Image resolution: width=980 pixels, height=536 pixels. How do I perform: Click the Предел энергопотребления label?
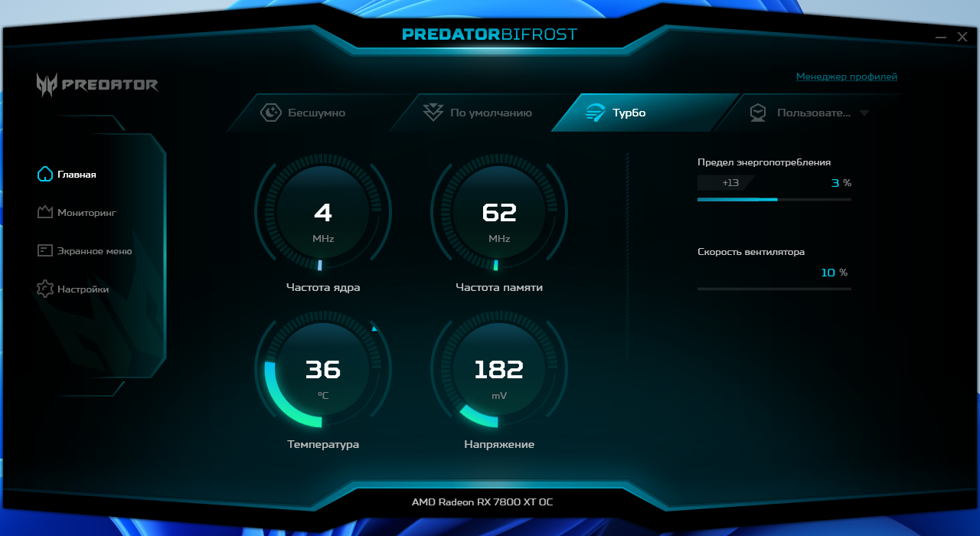coord(764,162)
